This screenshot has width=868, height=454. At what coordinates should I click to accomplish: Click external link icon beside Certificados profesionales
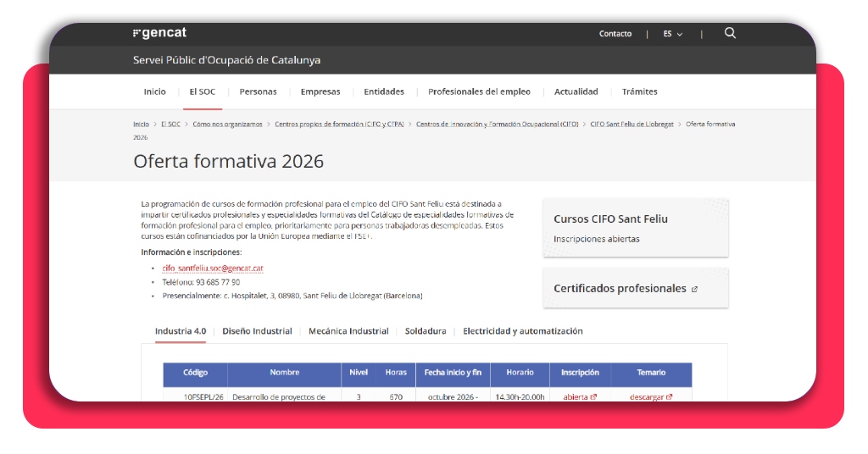(x=694, y=289)
